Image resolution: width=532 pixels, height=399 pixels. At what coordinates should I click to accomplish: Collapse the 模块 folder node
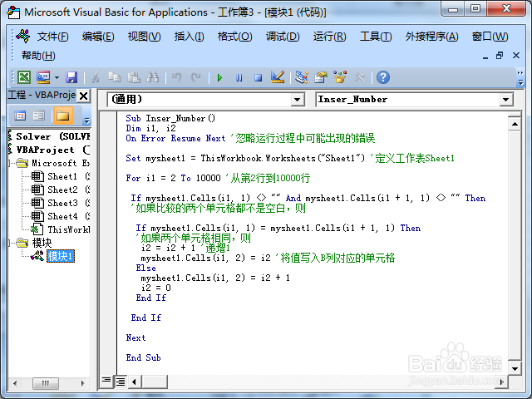tap(10, 243)
